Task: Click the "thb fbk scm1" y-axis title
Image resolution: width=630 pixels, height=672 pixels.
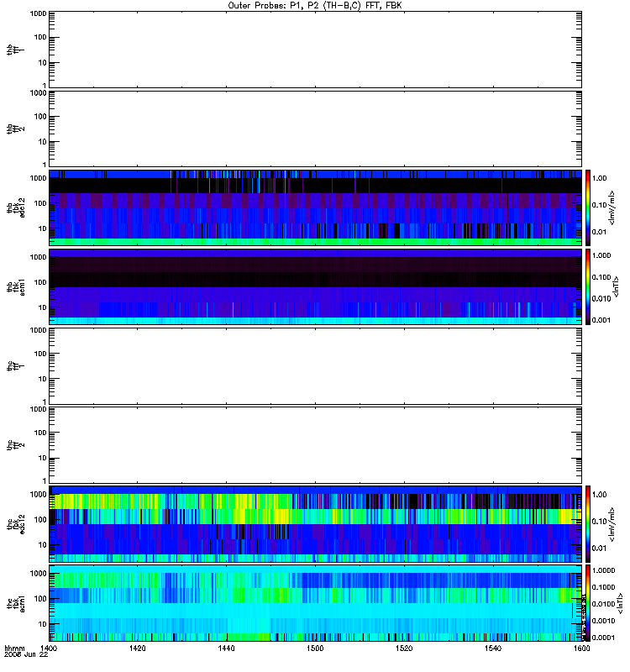Action: coord(15,286)
